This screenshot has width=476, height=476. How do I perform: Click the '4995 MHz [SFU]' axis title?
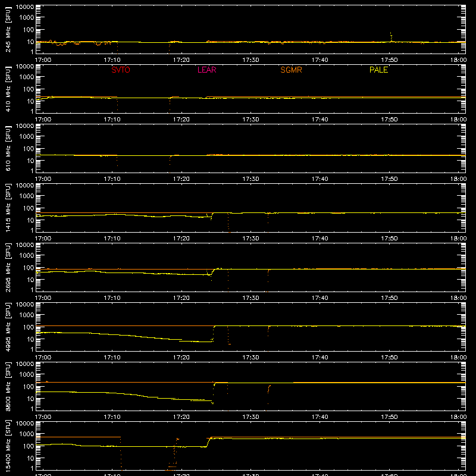click(x=8, y=327)
